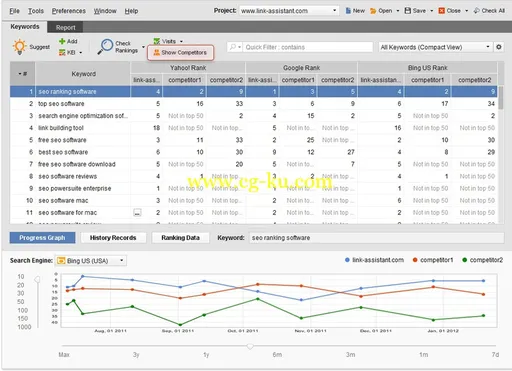Click the number column header

click(22, 74)
